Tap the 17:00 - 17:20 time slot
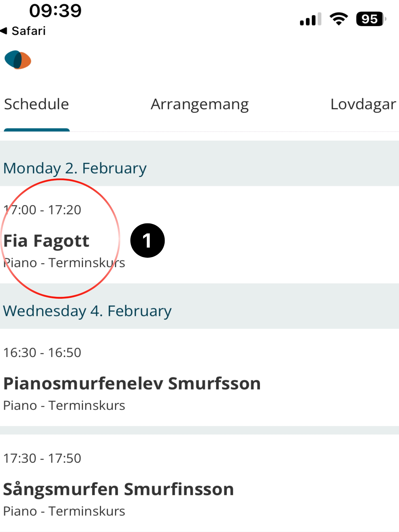This screenshot has width=399, height=532. pyautogui.click(x=42, y=210)
